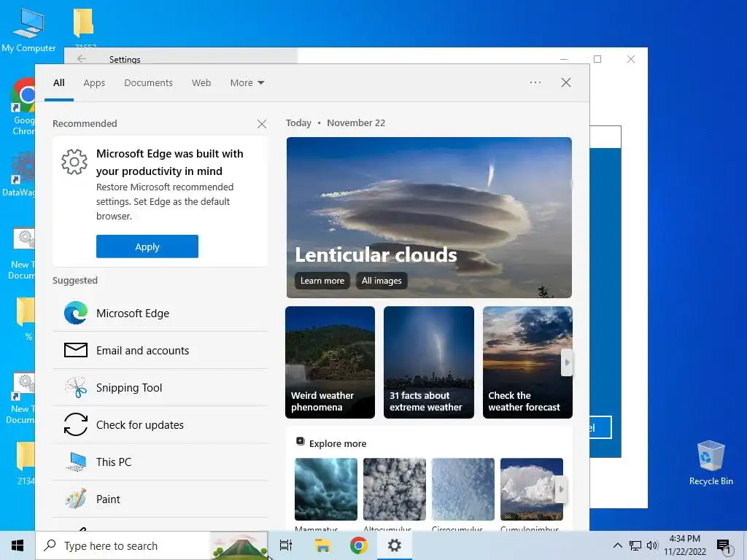
Task: Open volume control tray icon
Action: point(652,545)
